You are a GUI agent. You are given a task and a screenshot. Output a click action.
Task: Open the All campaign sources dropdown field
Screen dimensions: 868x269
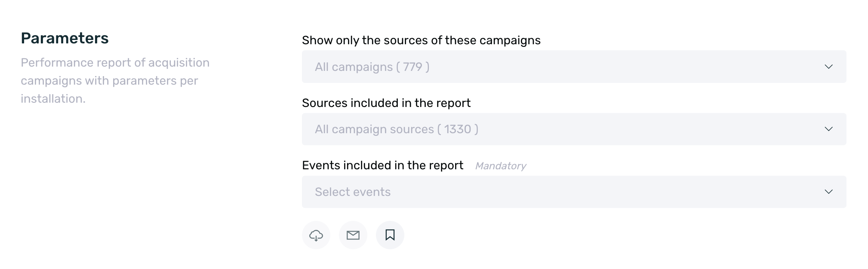(x=574, y=129)
